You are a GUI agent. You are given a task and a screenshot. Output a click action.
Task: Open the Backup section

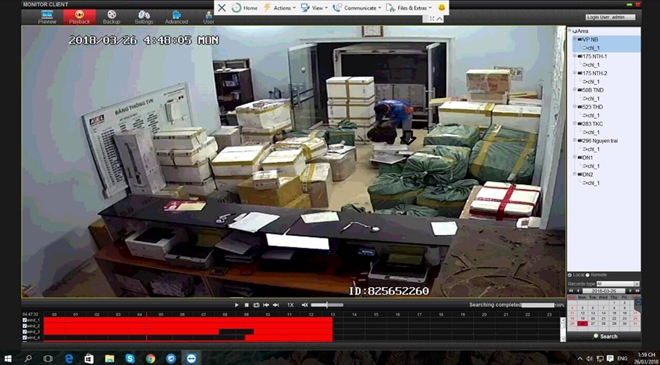(x=111, y=17)
